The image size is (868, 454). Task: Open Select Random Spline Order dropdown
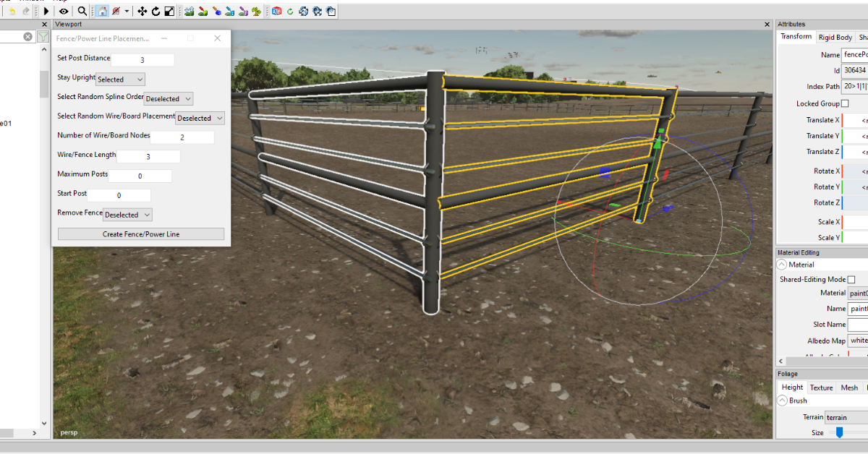coord(169,99)
